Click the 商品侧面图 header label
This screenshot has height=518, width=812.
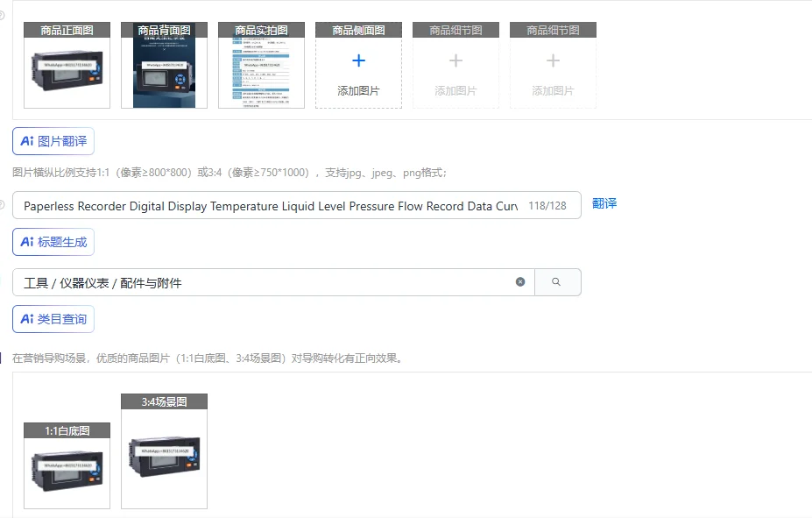pyautogui.click(x=358, y=28)
